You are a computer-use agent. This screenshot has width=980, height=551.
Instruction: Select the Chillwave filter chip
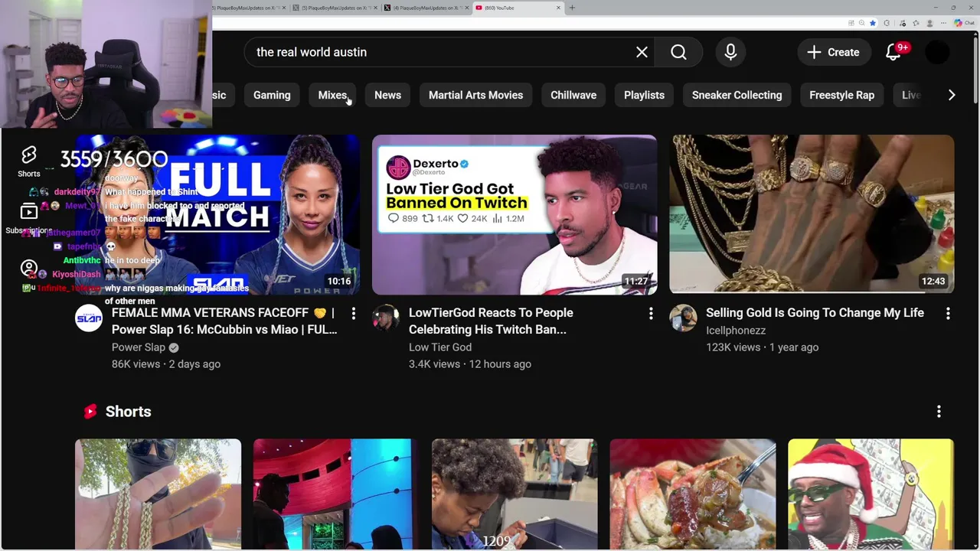(x=573, y=95)
